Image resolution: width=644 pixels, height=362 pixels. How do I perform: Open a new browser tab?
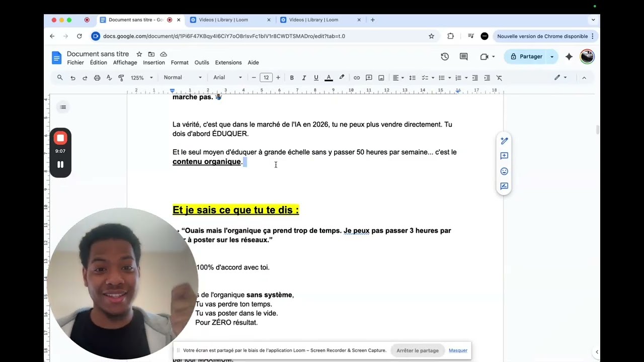coord(373,20)
